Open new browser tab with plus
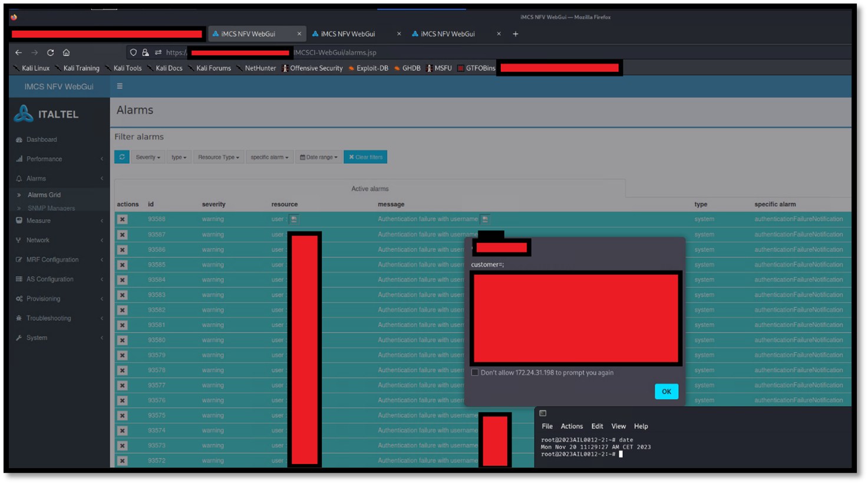This screenshot has height=484, width=868. [515, 34]
